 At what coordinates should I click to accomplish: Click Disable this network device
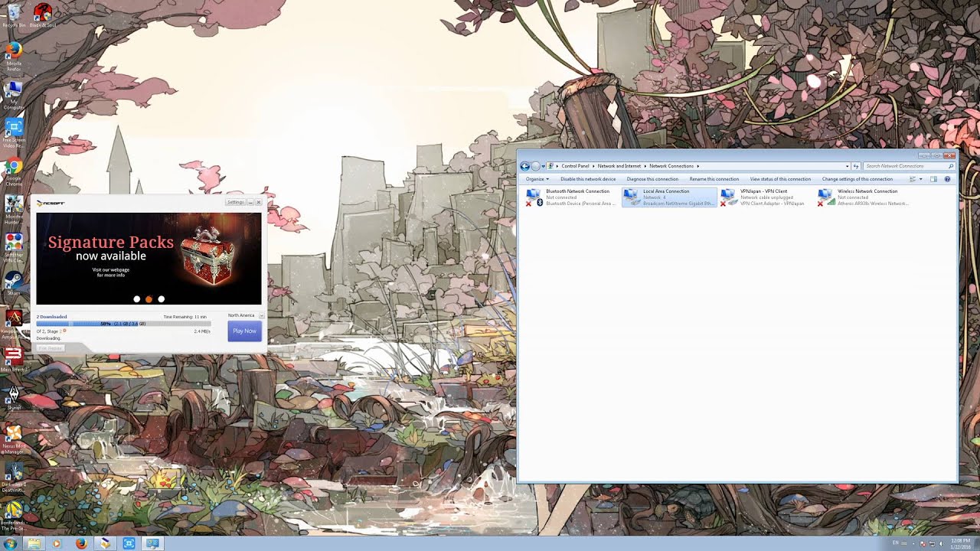point(588,179)
